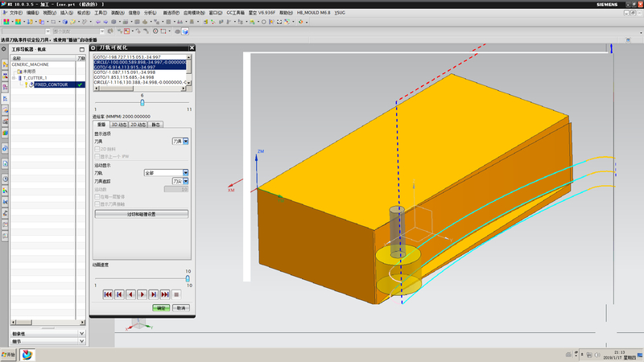Viewport: 644px width, 362px height.
Task: Switch to the 静态 tab
Action: coord(155,125)
